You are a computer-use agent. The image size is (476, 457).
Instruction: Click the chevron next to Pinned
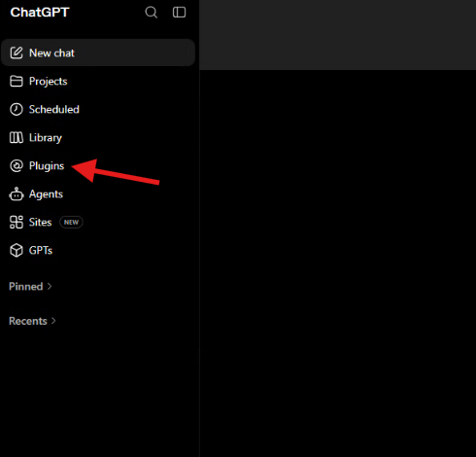click(x=50, y=287)
